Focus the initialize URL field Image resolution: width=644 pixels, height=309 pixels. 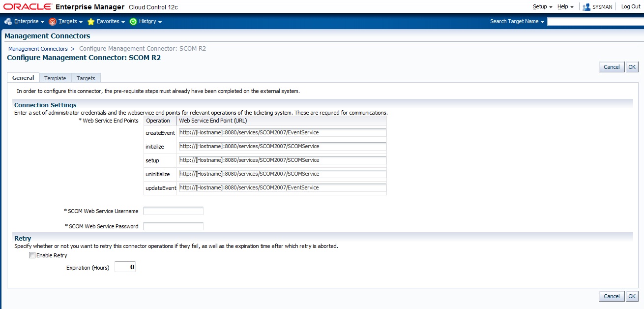coord(282,147)
